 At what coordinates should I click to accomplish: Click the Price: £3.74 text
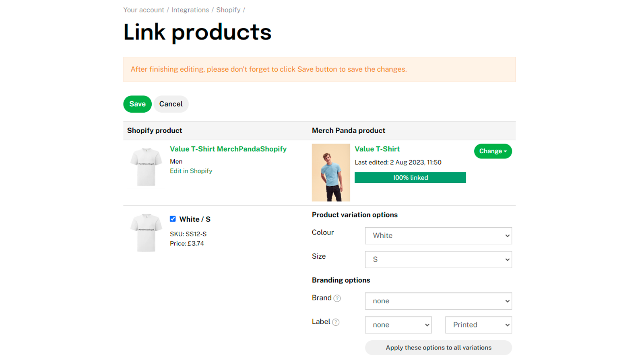coord(187,243)
